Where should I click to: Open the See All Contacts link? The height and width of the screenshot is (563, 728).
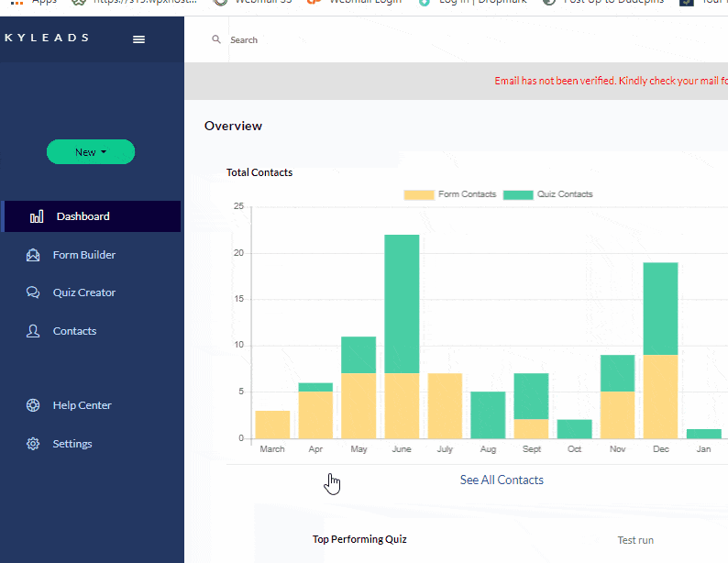tap(502, 480)
